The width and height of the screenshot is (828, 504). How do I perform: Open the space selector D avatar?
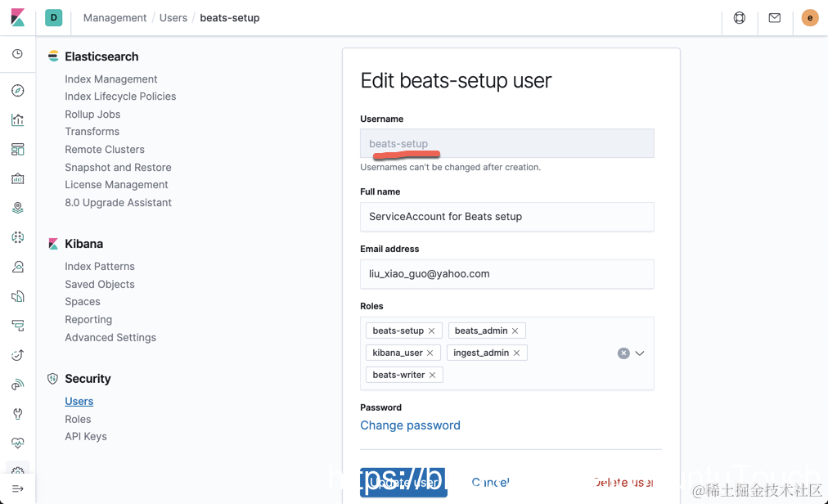point(53,17)
